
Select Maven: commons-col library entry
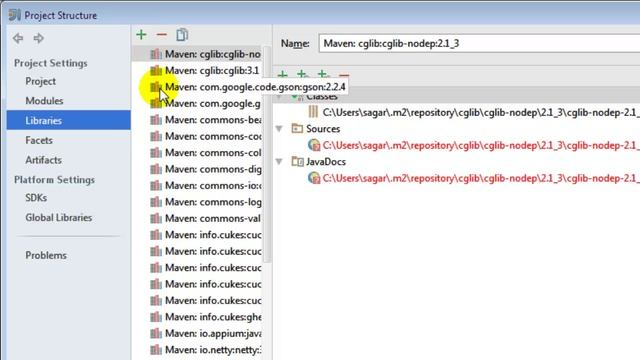197,153
